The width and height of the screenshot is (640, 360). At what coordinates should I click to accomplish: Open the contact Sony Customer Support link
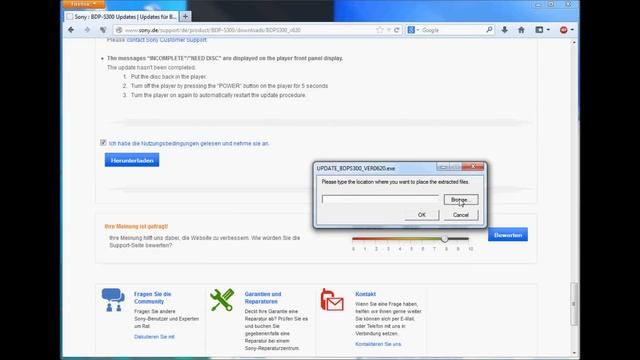[x=167, y=40]
